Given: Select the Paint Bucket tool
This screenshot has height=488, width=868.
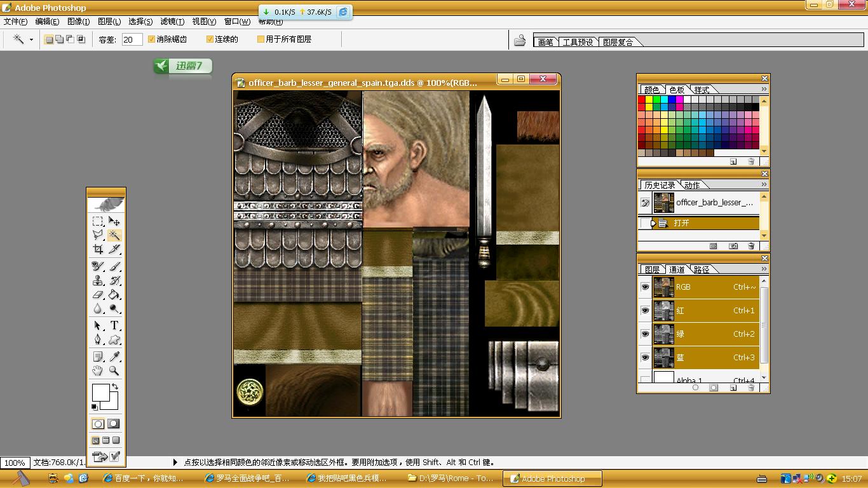Looking at the screenshot, I should tap(114, 294).
